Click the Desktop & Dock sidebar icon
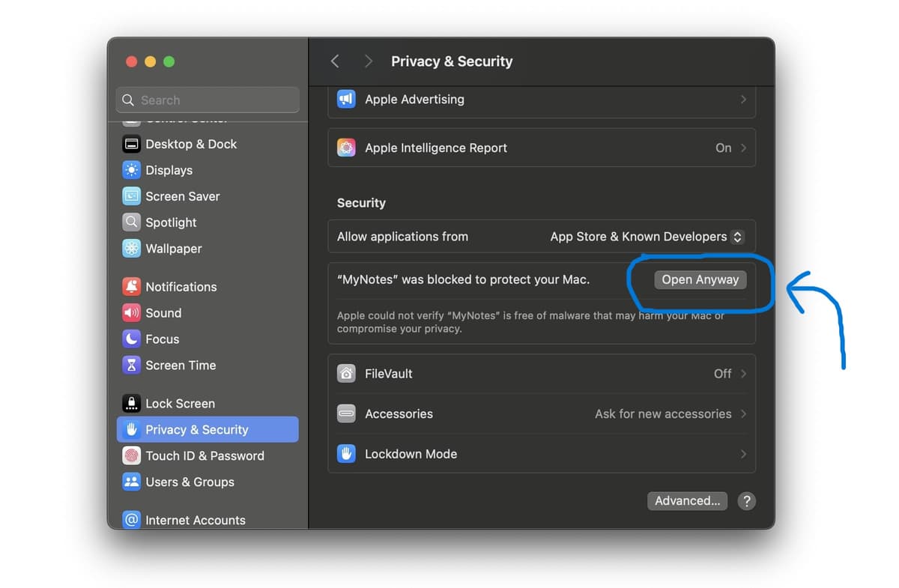 point(131,144)
